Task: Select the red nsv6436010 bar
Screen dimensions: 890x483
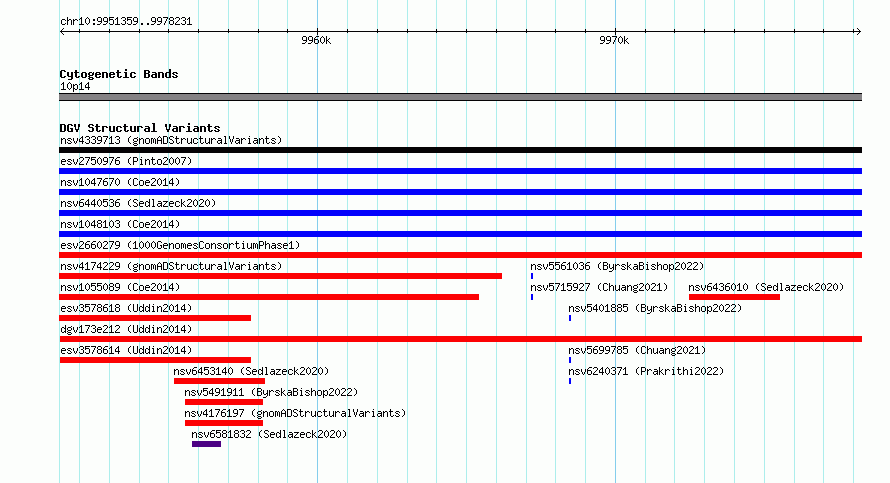Action: [734, 297]
